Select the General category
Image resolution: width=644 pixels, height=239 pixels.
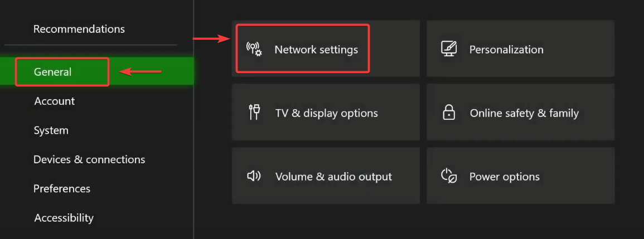tap(53, 72)
